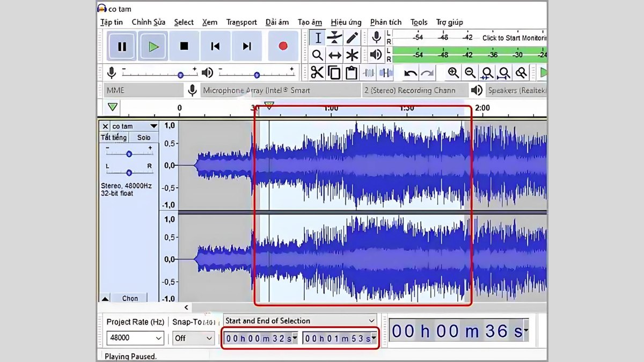This screenshot has height=362, width=644.
Task: Skip to start of the track
Action: (x=215, y=46)
